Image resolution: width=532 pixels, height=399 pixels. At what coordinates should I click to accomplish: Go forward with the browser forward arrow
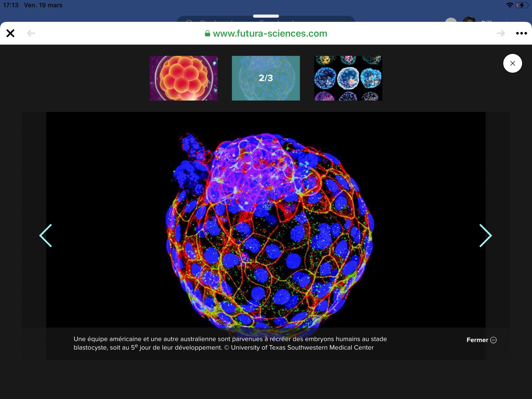coord(501,33)
